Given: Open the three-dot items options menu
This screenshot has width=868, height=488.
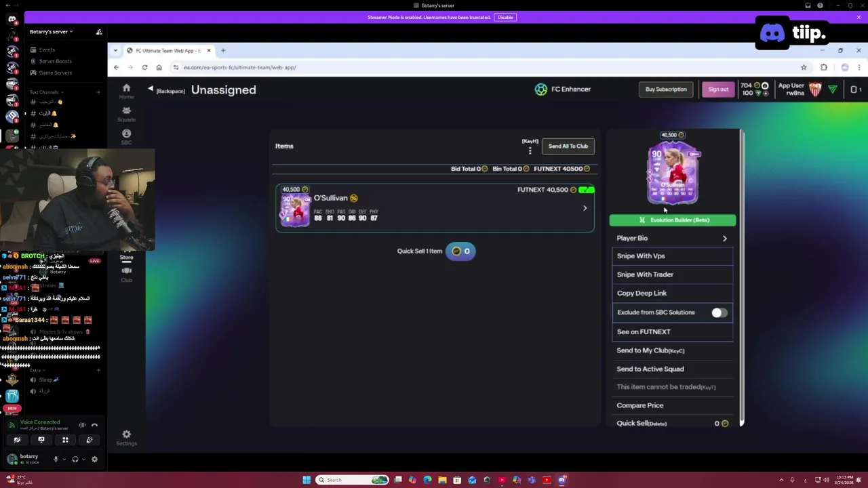Looking at the screenshot, I should point(530,150).
